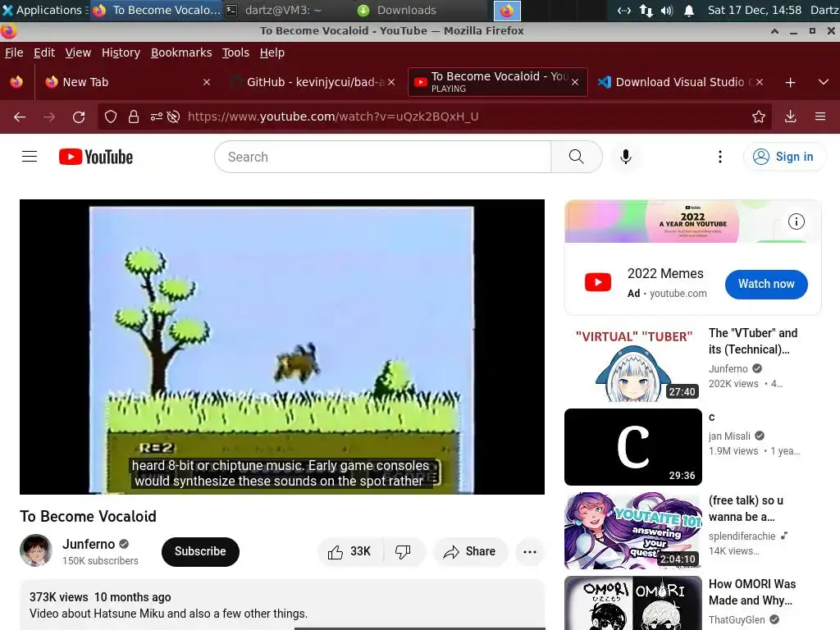Open the VTuber video thumbnail
Screen dimensions: 840x630
[632, 363]
